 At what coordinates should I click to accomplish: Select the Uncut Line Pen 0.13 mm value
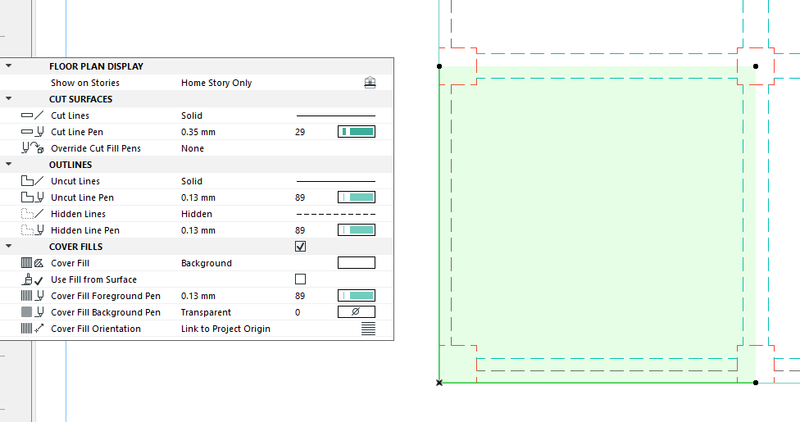point(198,197)
